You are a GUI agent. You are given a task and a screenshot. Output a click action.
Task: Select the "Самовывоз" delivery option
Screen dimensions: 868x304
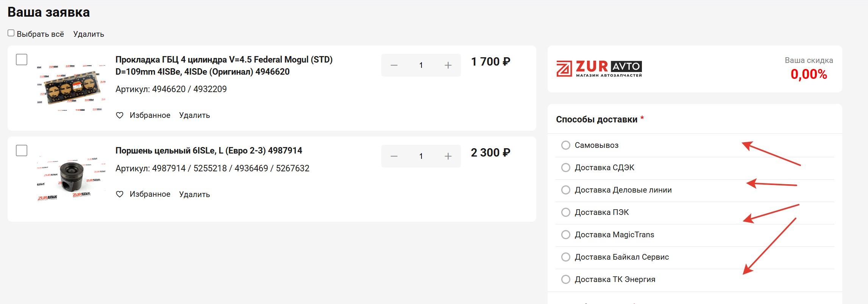565,145
